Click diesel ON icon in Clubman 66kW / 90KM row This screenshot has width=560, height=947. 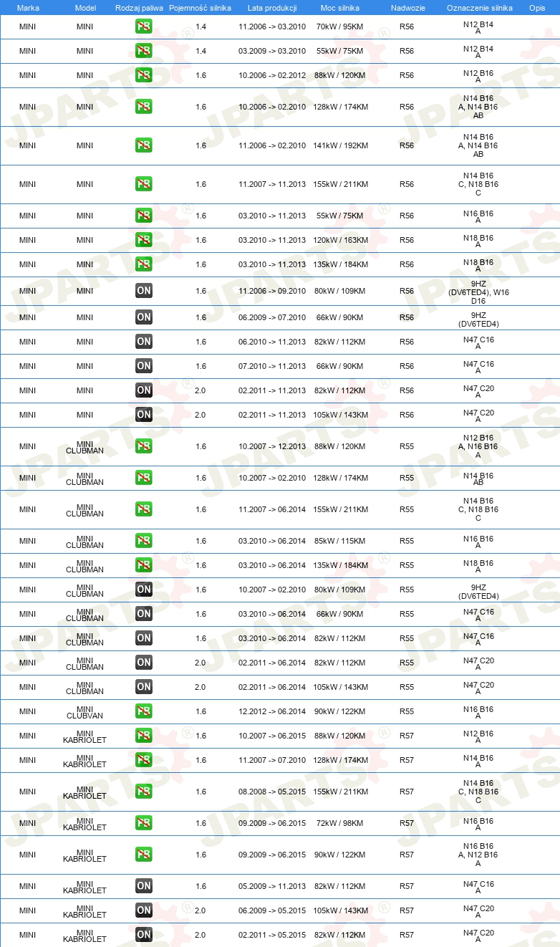pos(144,614)
